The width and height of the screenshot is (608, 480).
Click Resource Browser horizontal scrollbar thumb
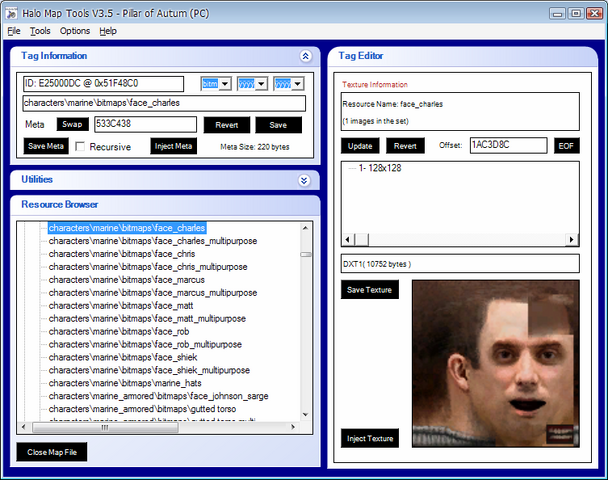point(105,427)
